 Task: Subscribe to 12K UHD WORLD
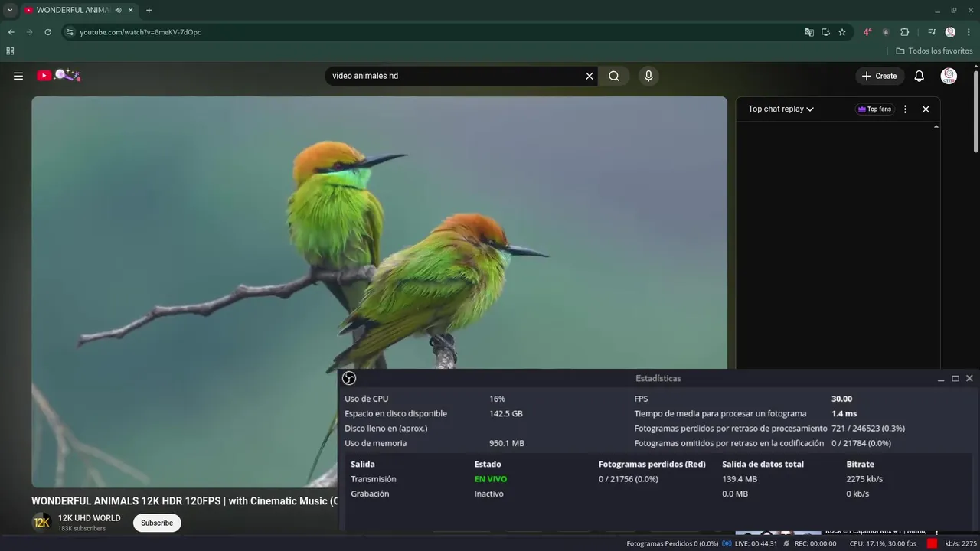(157, 523)
